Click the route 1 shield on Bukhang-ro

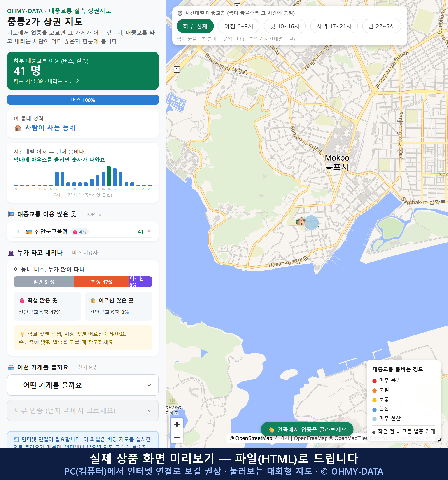177,70
